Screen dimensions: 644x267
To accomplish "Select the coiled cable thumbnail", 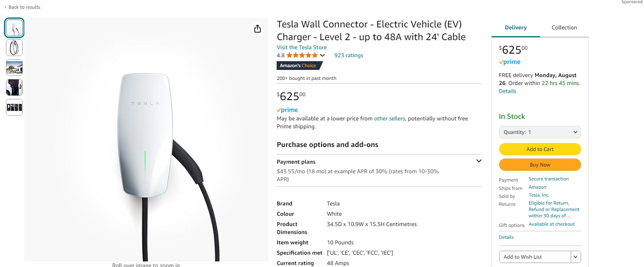I will [14, 48].
